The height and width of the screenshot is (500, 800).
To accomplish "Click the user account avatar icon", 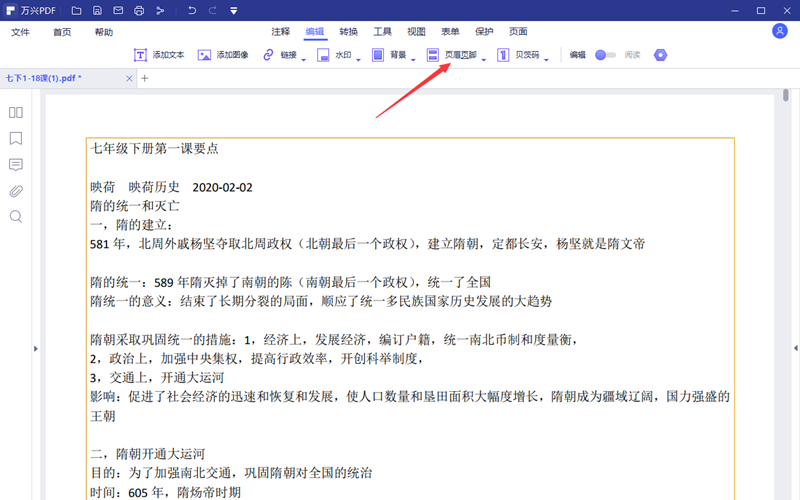I will click(x=780, y=31).
